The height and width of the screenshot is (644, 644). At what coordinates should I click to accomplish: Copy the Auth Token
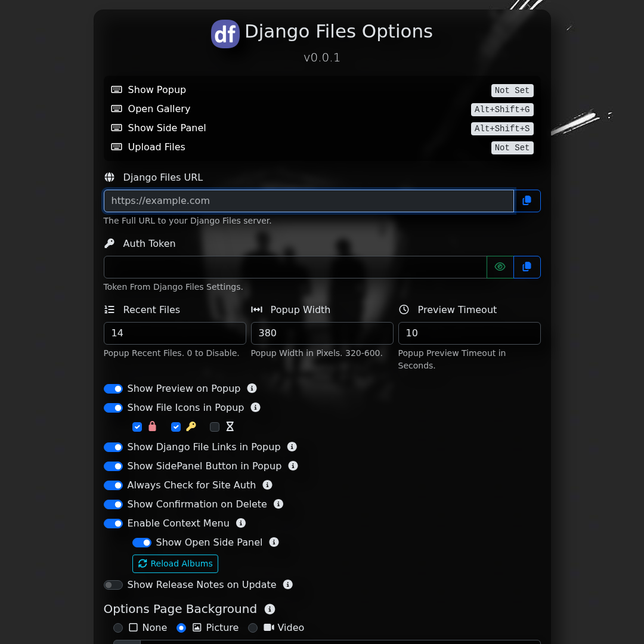click(x=527, y=267)
